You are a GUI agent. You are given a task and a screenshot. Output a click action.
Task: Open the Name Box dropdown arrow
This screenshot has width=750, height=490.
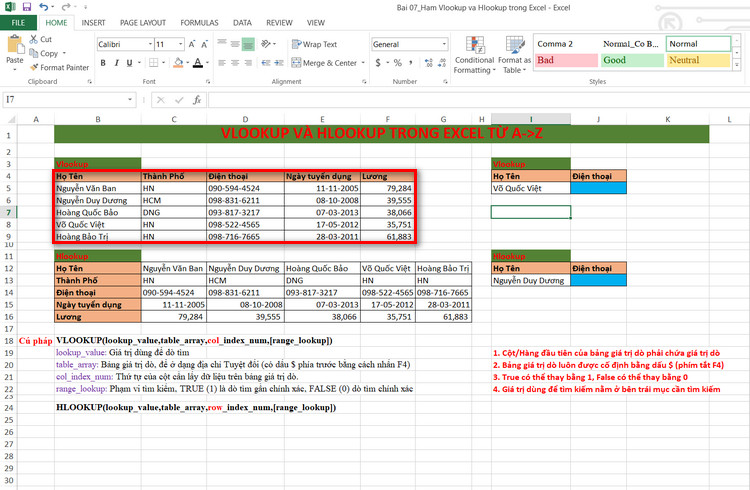130,100
